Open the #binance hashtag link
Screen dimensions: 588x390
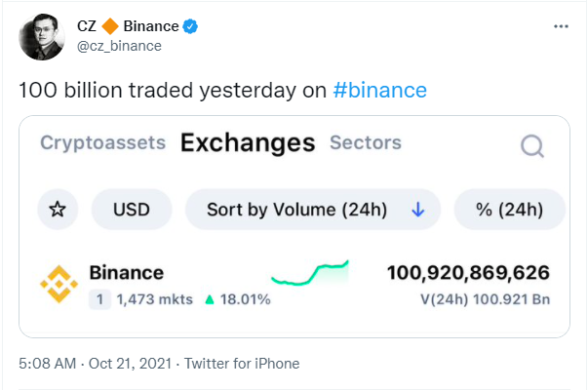tap(380, 91)
